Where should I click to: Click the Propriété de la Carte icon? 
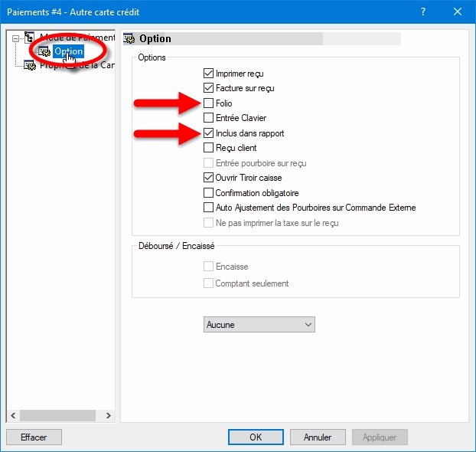(30, 65)
